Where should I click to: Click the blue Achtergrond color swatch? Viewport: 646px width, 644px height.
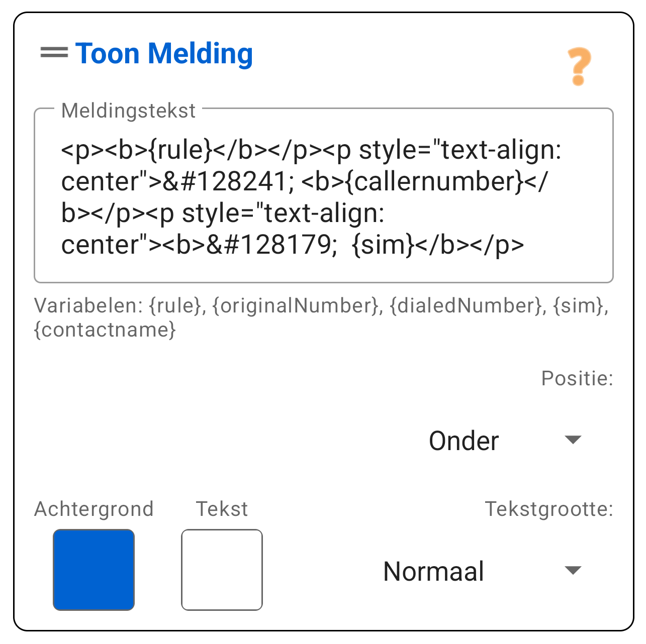point(94,570)
